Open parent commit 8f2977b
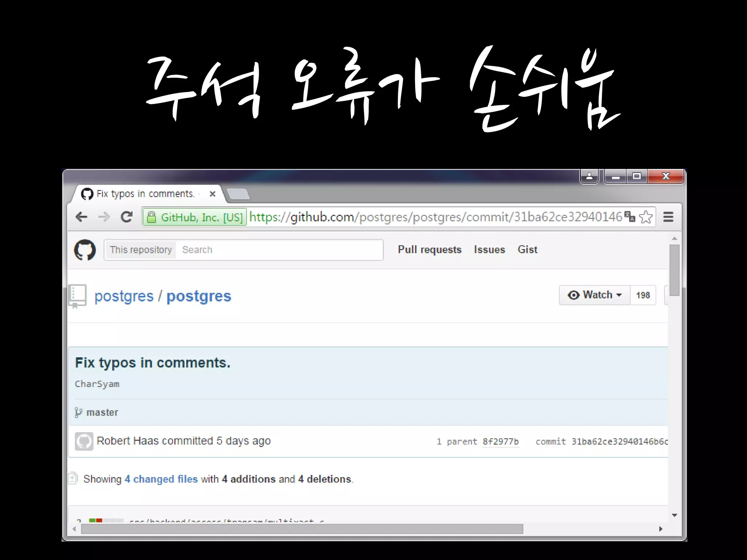Viewport: 747px width, 560px height. pos(500,442)
